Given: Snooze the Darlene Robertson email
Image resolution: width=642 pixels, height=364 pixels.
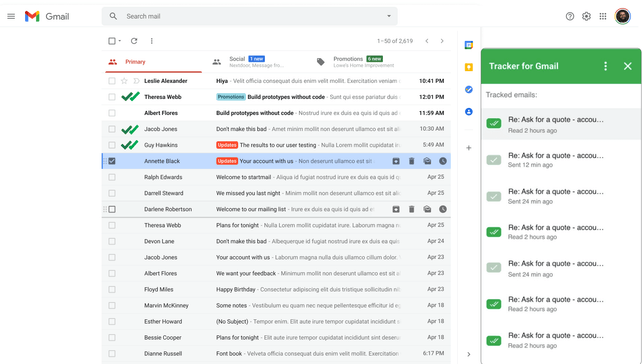Looking at the screenshot, I should tap(443, 209).
